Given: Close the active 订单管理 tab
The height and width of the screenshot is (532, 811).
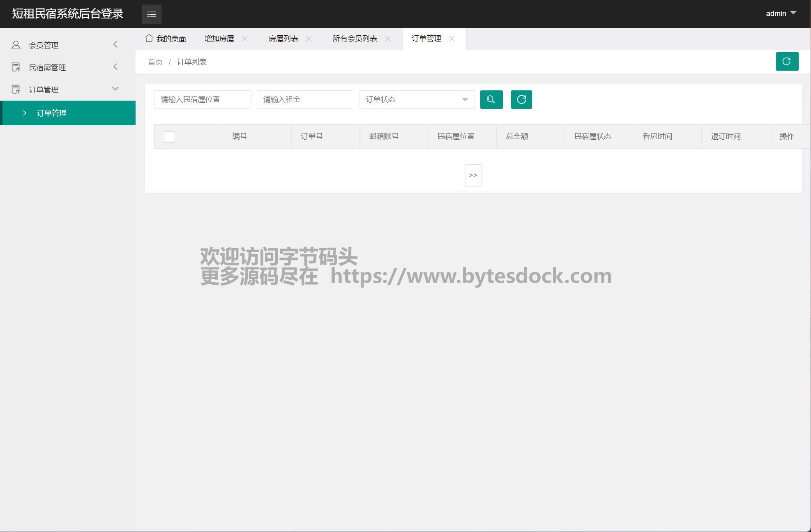Looking at the screenshot, I should click(x=452, y=39).
